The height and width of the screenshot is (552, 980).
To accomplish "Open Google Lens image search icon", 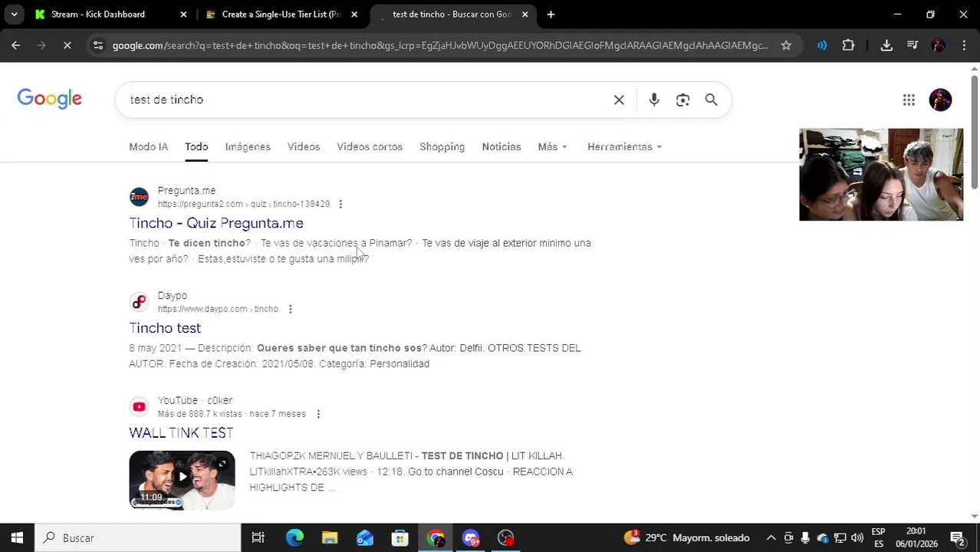I will (682, 100).
